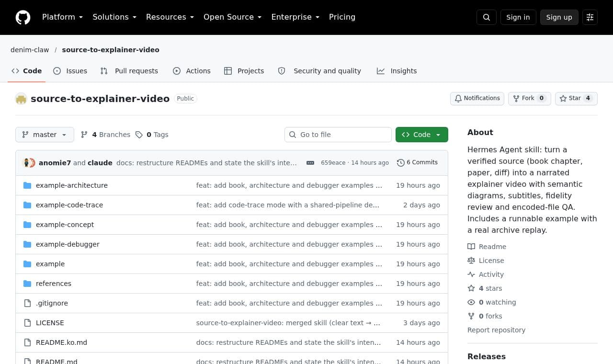Click the example-architecture folder icon
The width and height of the screenshot is (613, 364).
[27, 185]
